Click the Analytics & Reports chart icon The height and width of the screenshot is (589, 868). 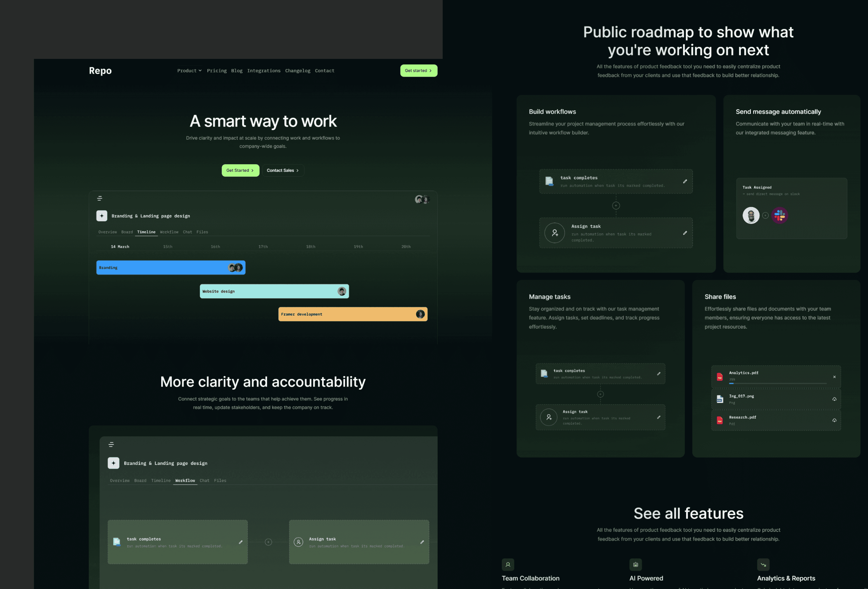(x=764, y=565)
